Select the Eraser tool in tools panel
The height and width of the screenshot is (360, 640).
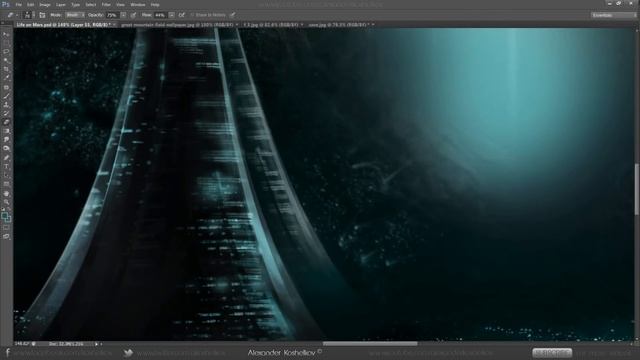[6, 122]
